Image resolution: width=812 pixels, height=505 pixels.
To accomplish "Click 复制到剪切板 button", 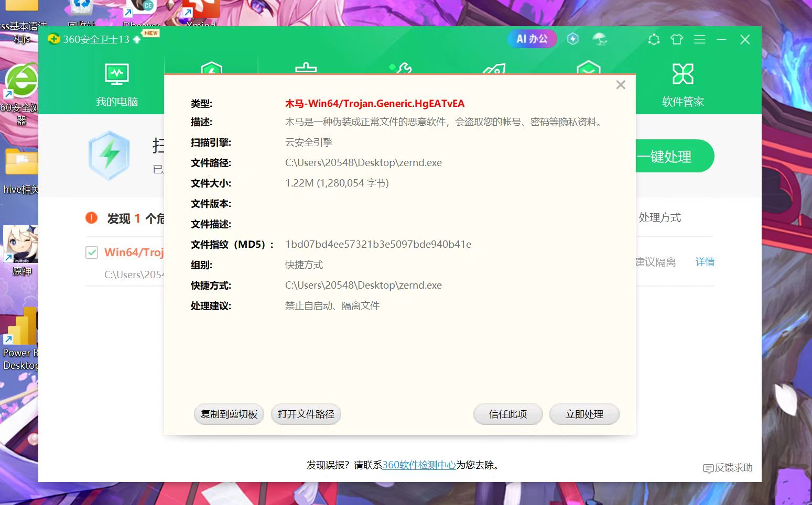I will tap(229, 414).
